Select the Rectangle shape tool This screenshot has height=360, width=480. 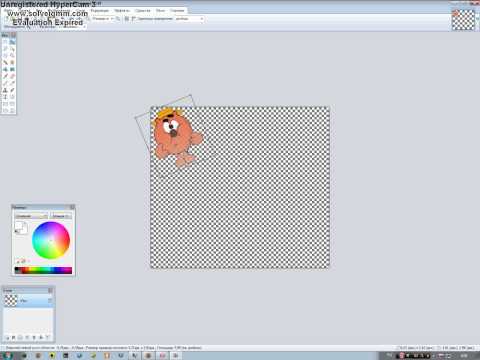pos(5,104)
